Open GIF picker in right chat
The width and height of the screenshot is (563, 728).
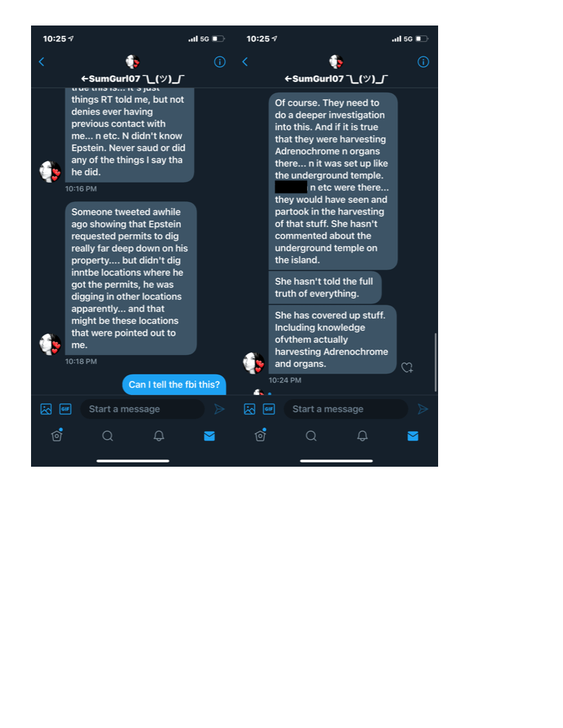click(269, 409)
